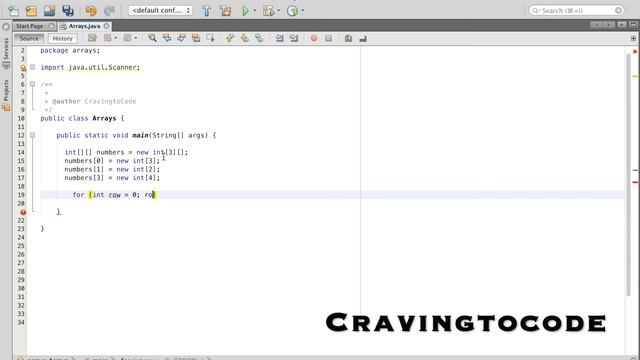Click the hint lightbulb on line 4
The height and width of the screenshot is (360, 640).
click(23, 68)
